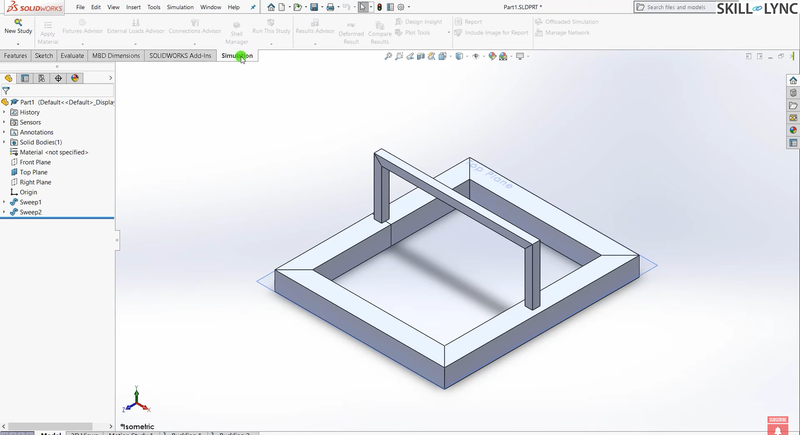Switch to the Sketch tab
The image size is (800, 435).
pyautogui.click(x=44, y=56)
